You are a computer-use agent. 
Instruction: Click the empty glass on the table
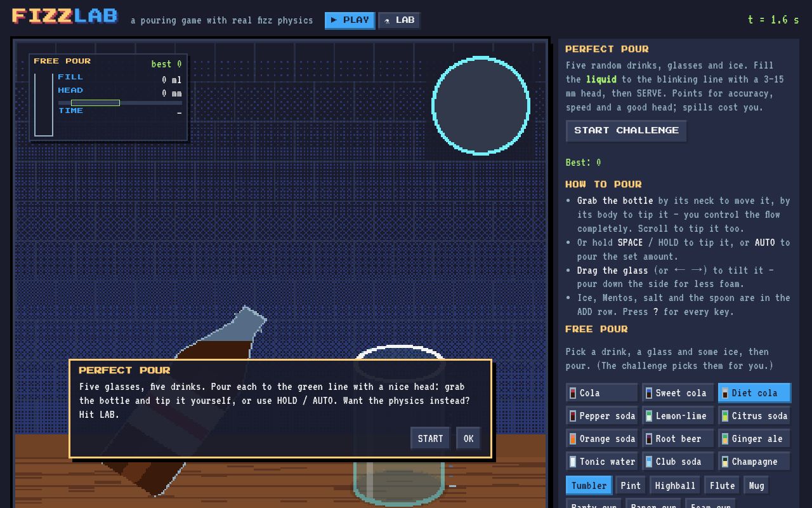(400, 425)
